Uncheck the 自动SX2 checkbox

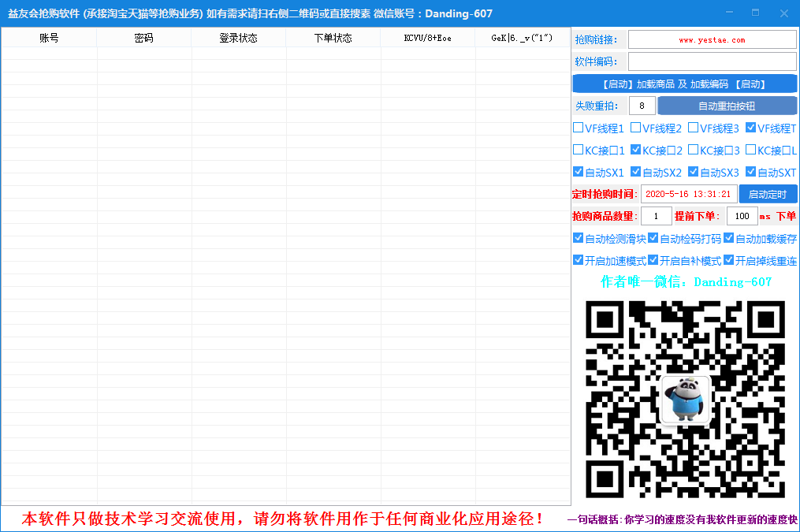click(636, 171)
